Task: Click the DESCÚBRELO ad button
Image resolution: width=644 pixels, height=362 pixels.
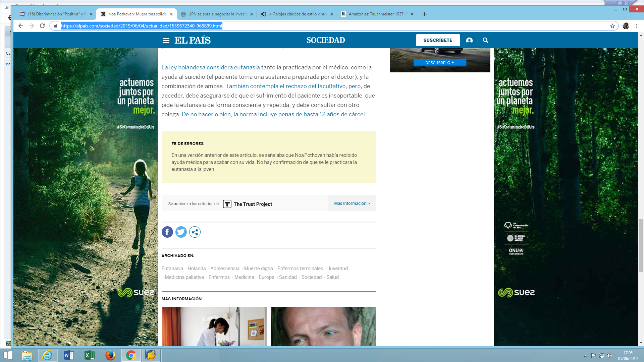Action: pos(439,63)
